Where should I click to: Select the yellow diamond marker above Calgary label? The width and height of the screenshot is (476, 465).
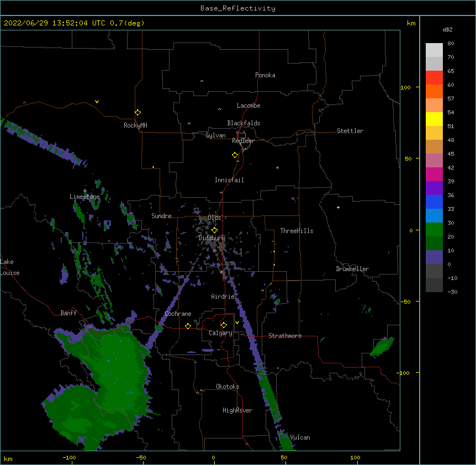[224, 325]
